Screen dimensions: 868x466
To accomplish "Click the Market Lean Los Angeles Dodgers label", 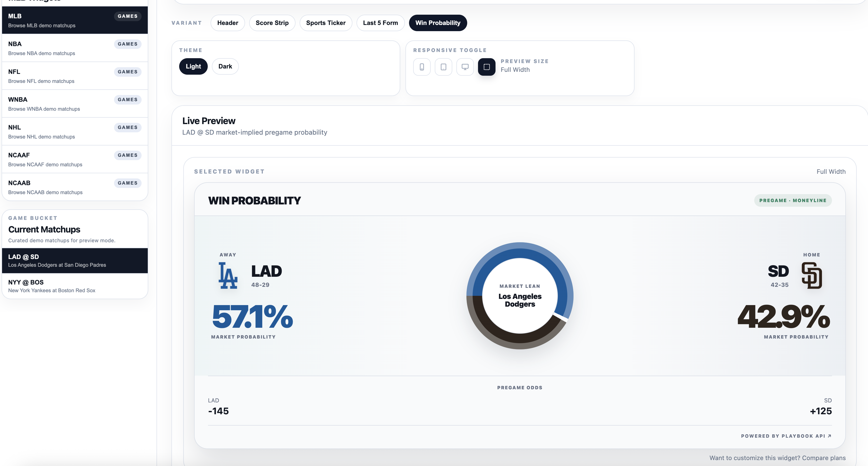I will [519, 296].
